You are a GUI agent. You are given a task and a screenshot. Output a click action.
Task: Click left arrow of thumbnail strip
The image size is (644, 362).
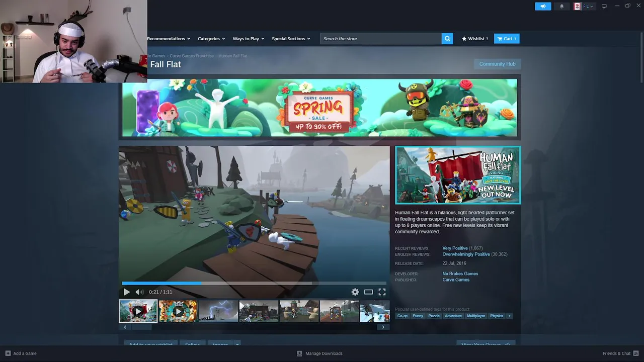tap(125, 327)
